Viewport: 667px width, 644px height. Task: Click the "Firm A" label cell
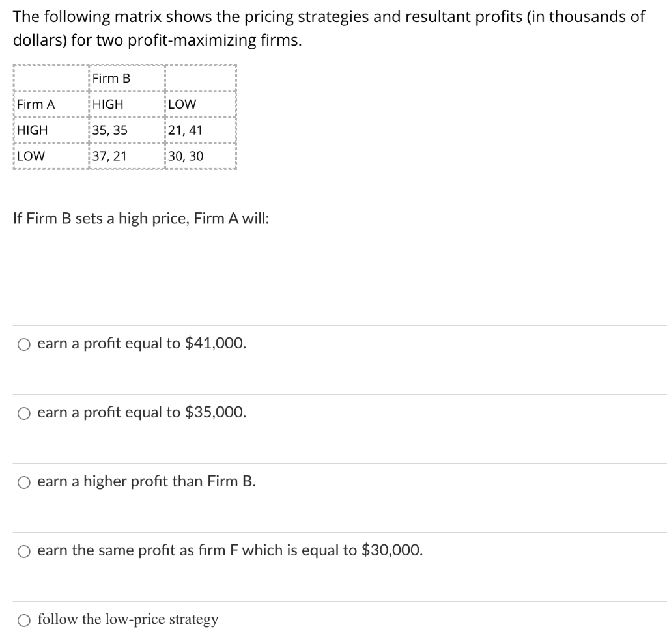(36, 104)
